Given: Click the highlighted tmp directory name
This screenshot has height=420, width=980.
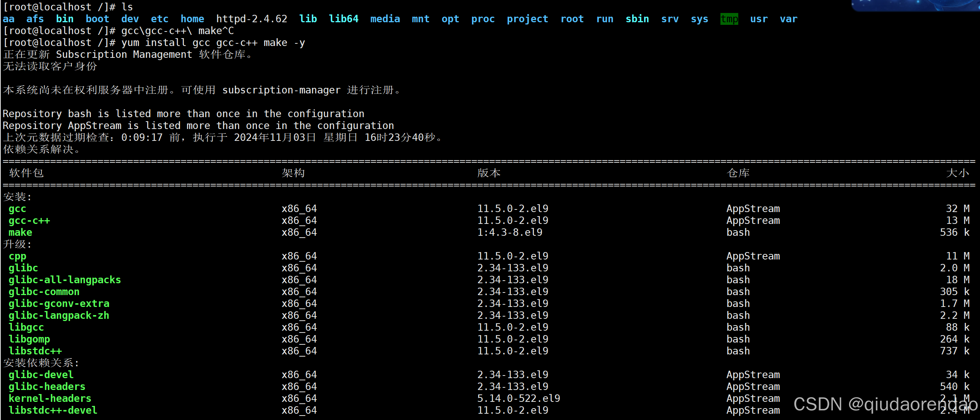Looking at the screenshot, I should pos(729,19).
